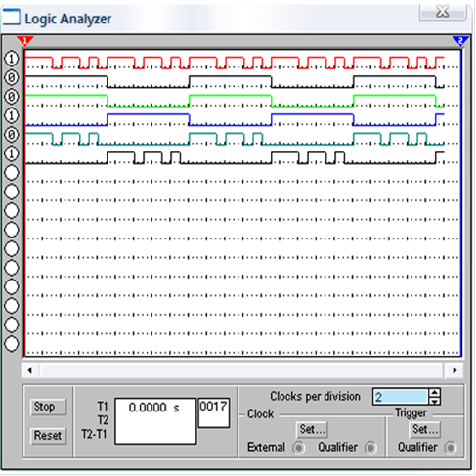This screenshot has height=476, width=476.
Task: Toggle the External clock terminal
Action: tap(298, 448)
